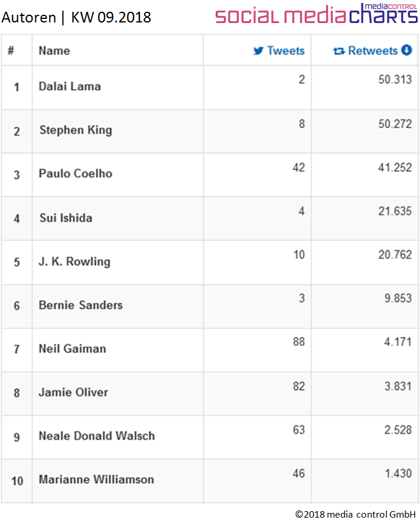Viewport: 420px width, 520px height.
Task: Click the 50.313 retweets value for Dalai Lama
Action: click(395, 80)
